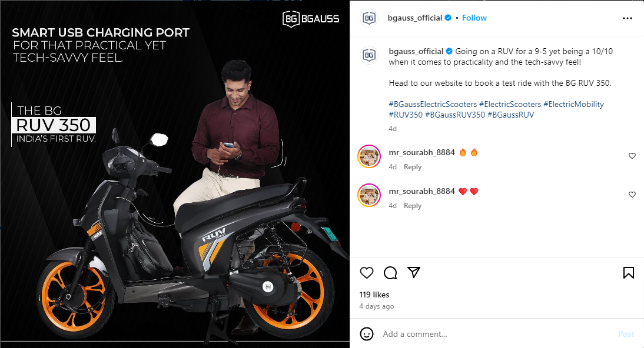Type in the Add a comment field
The width and height of the screenshot is (644, 348).
(494, 334)
